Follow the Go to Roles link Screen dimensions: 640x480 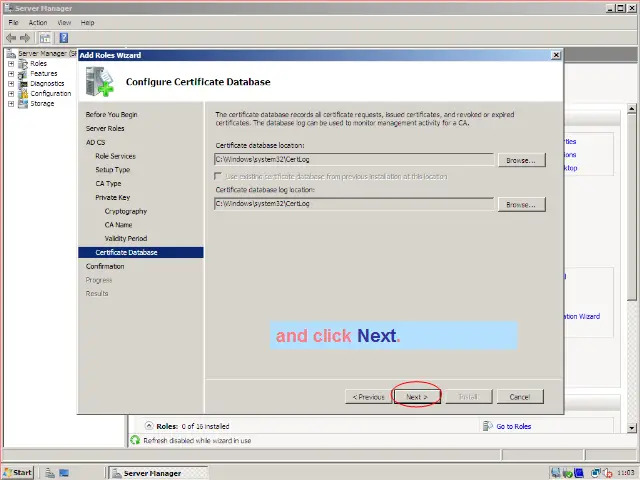coord(513,426)
